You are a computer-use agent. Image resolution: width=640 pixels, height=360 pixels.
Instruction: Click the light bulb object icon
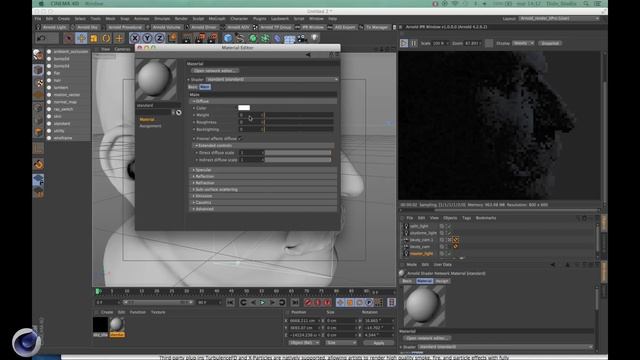pos(315,38)
